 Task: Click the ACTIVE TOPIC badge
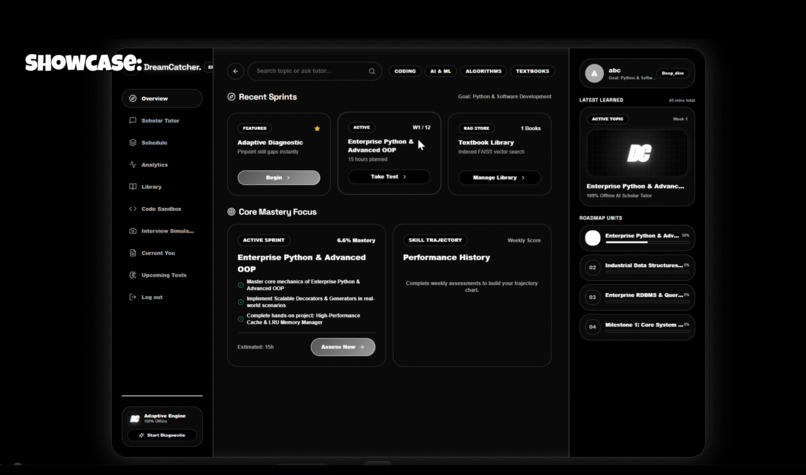[608, 119]
